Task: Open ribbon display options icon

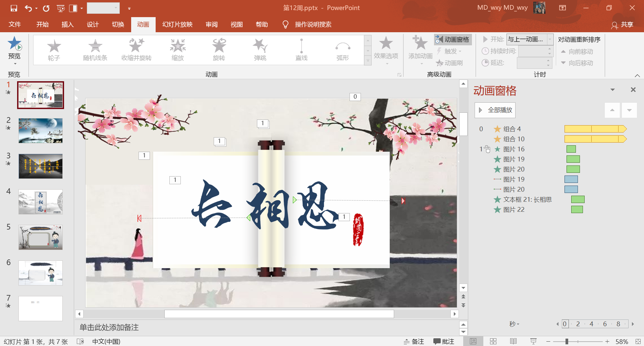Action: pos(562,8)
